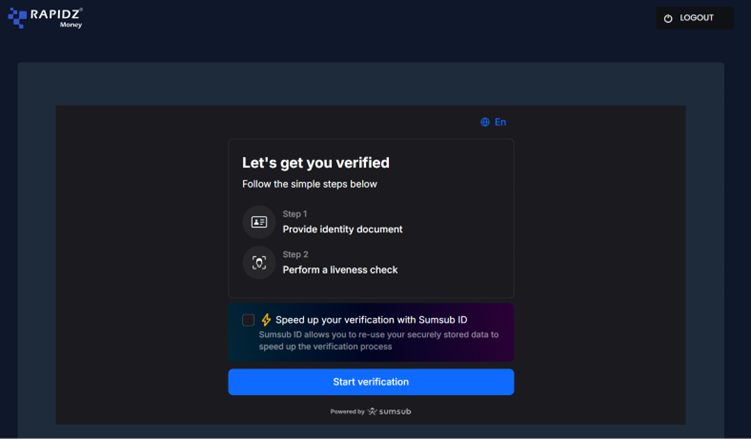Open the En language selector
This screenshot has width=751, height=439.
(493, 122)
